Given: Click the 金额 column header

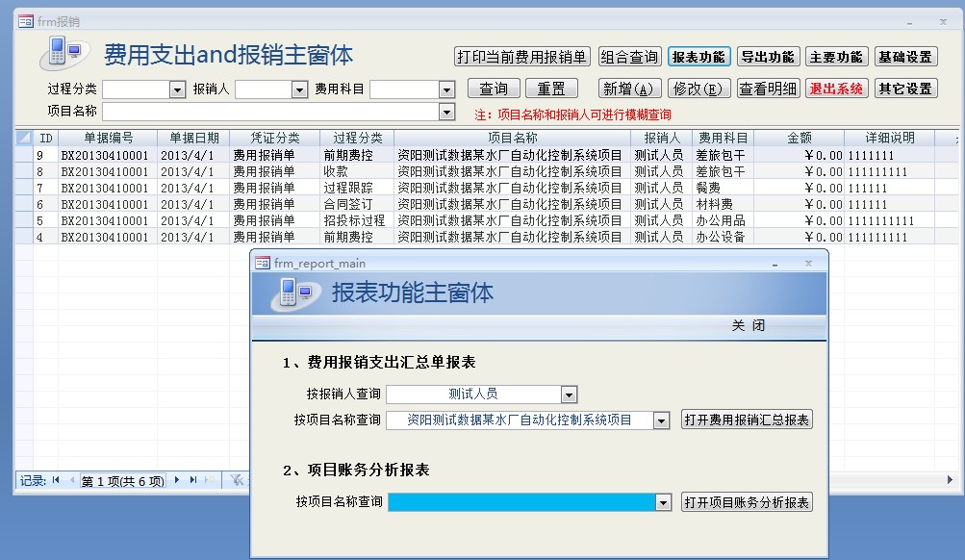Looking at the screenshot, I should pyautogui.click(x=799, y=138).
